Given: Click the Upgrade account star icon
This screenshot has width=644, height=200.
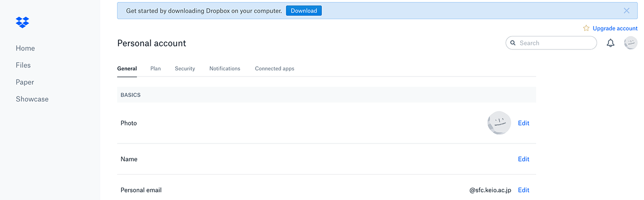Looking at the screenshot, I should click(586, 28).
